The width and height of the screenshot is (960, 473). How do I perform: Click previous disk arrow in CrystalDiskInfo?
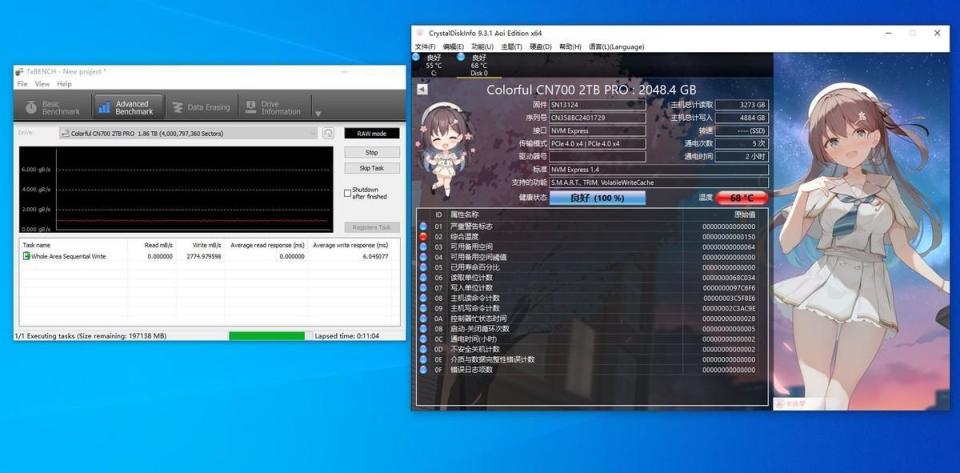422,89
